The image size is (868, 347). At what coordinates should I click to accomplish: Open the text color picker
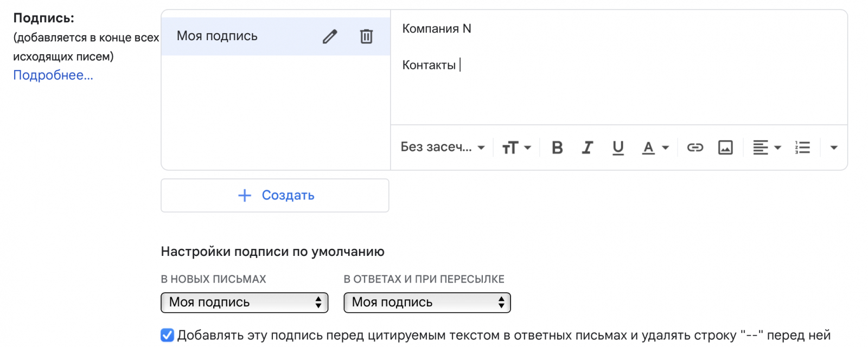[x=655, y=147]
